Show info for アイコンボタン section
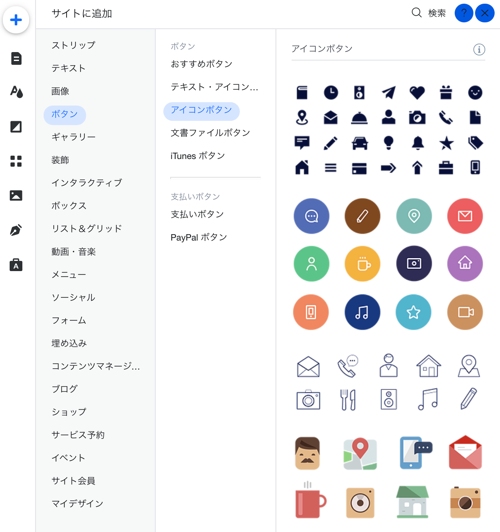Screen dimensions: 500x532 coord(479,50)
